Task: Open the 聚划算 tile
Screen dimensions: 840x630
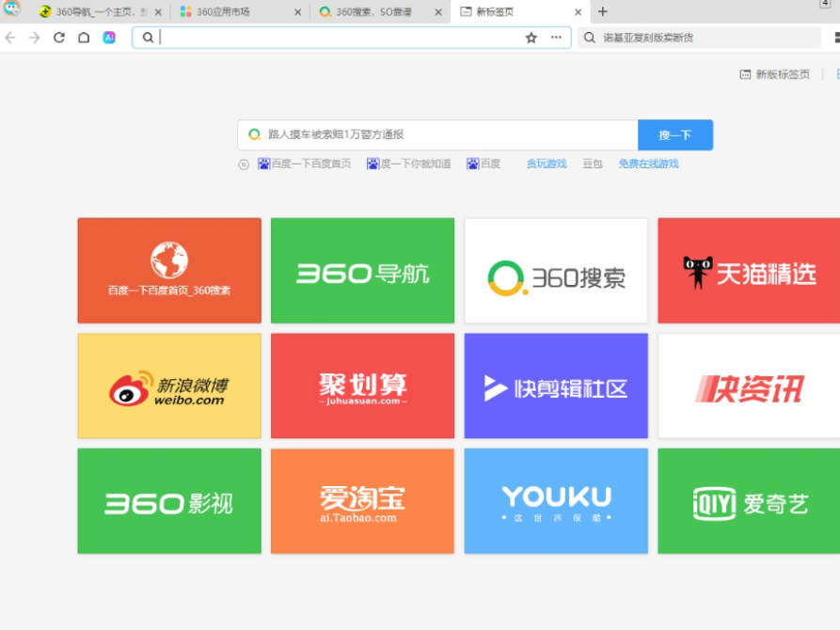Action: [363, 386]
